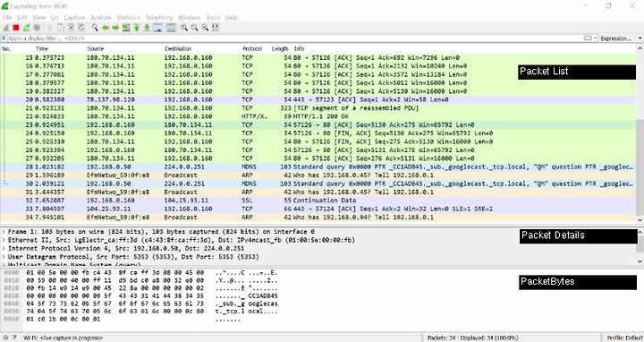Open capture file properties status icon
Screen dimensions: 644x342
click(x=14, y=338)
